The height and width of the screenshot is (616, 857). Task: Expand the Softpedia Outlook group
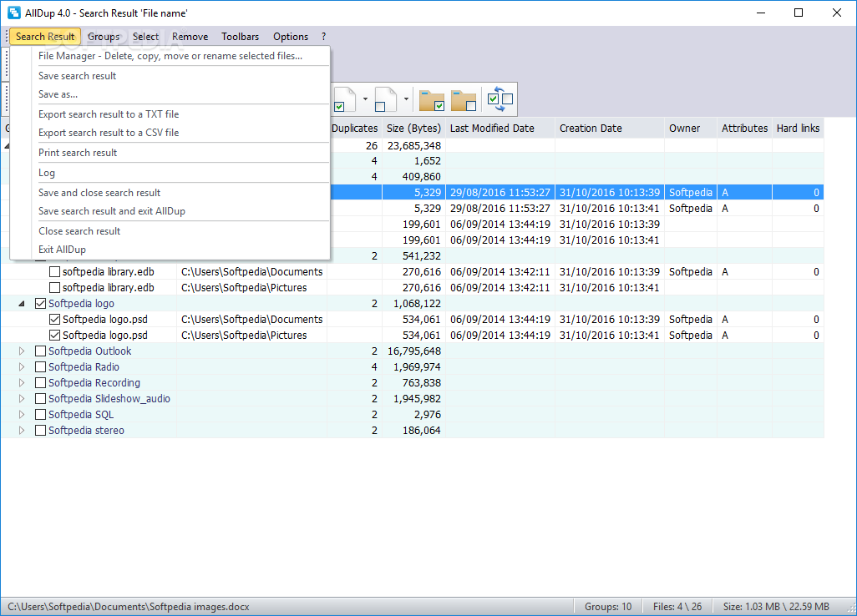click(x=22, y=351)
